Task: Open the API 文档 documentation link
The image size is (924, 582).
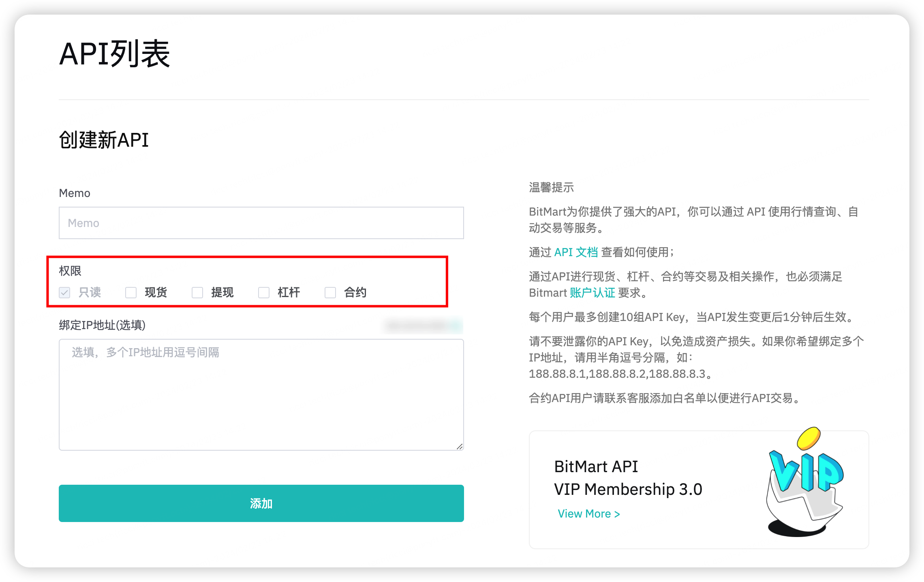Action: click(x=575, y=252)
